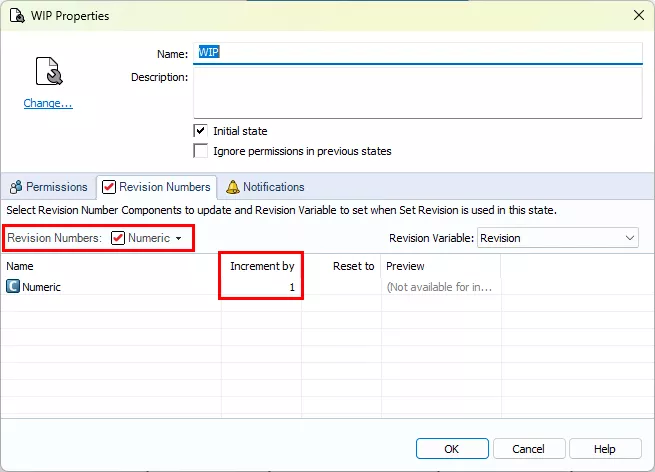
Task: Click the Increment by value 1
Action: click(292, 287)
